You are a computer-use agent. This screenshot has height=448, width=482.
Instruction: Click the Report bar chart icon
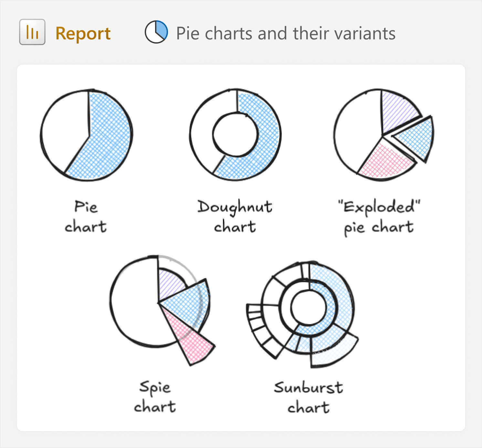[x=32, y=32]
